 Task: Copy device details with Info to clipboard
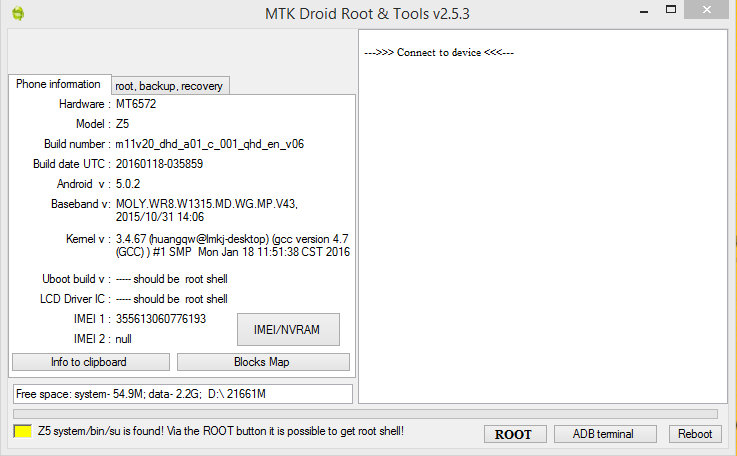89,362
